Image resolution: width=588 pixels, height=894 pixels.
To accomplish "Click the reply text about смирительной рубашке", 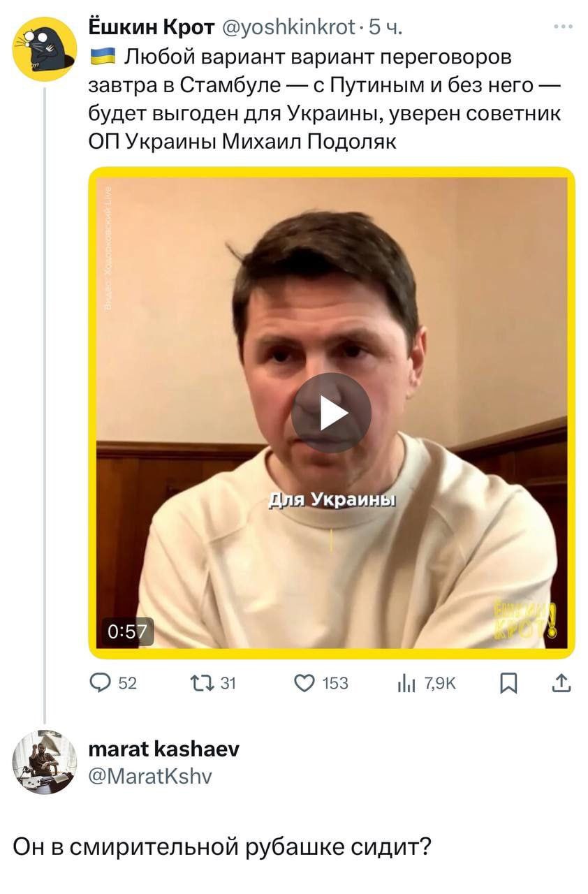I will coord(223,847).
